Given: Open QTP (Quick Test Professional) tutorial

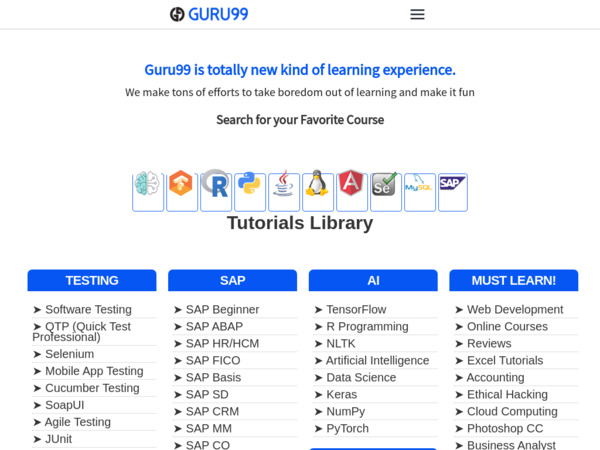Looking at the screenshot, I should [82, 332].
